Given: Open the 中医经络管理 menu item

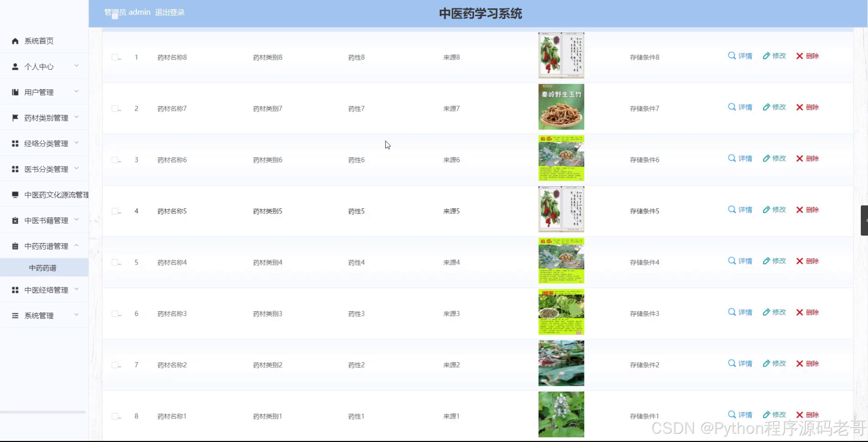Looking at the screenshot, I should tap(46, 290).
